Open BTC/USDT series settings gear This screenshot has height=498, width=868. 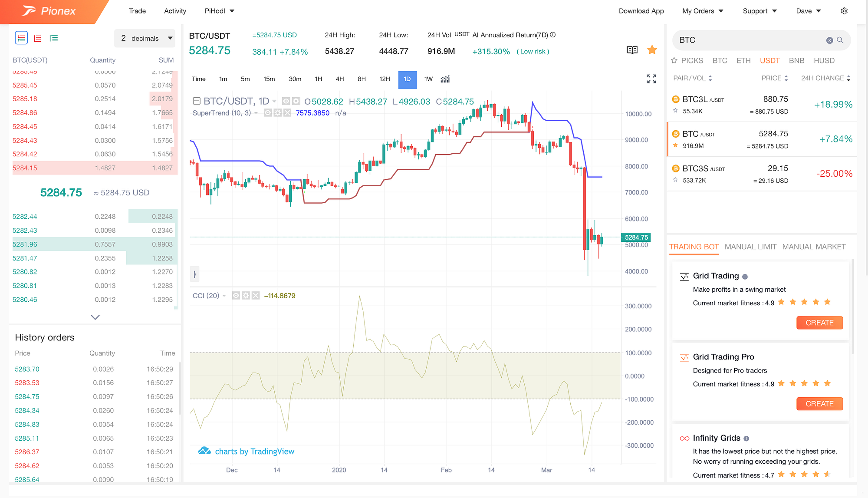pos(296,101)
